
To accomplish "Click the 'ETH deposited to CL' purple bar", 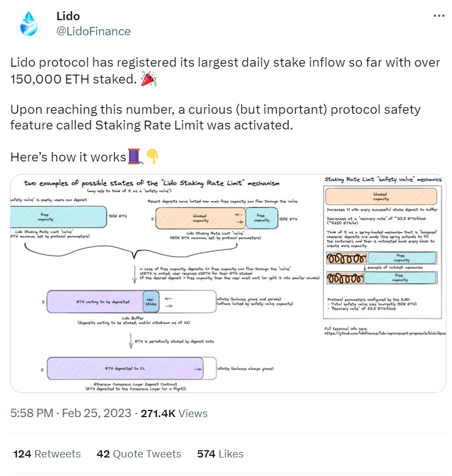I will pos(125,368).
